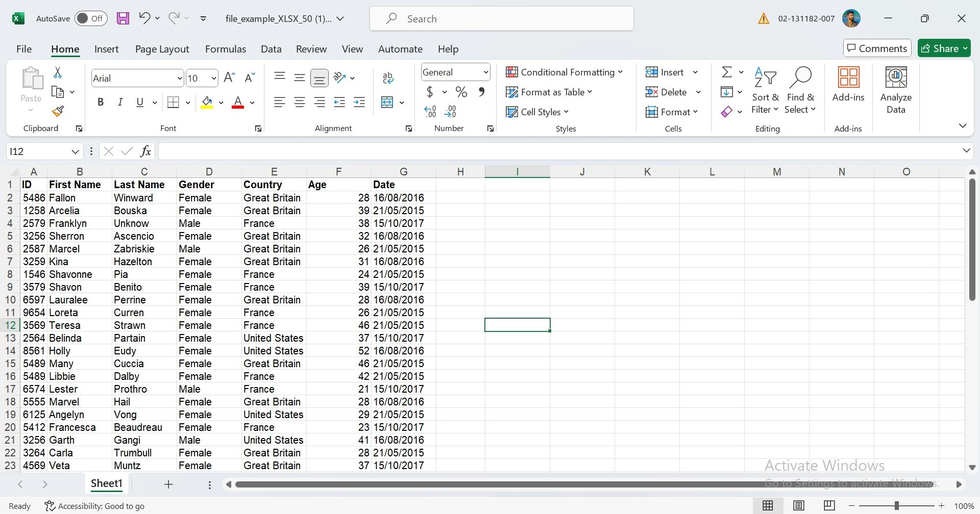Screen dimensions: 980x514
Task: Click the Percent Style icon
Action: point(461,92)
